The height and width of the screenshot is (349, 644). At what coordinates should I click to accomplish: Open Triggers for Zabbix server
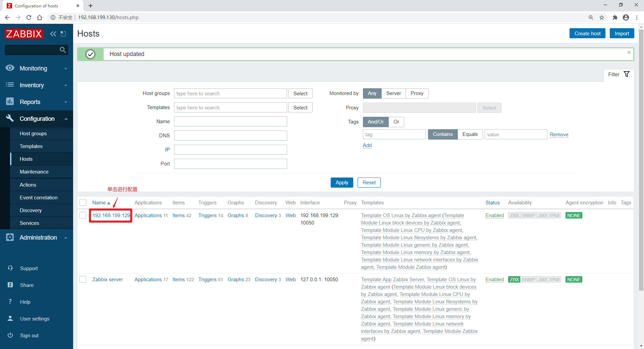click(207, 279)
